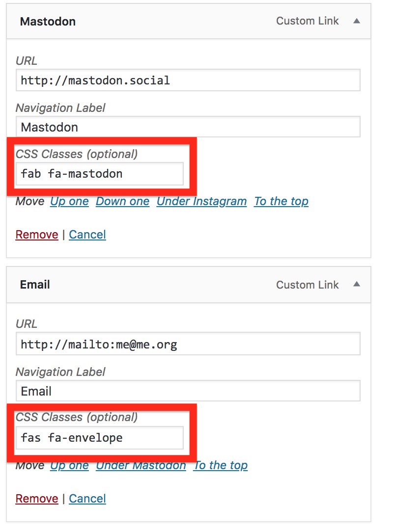The width and height of the screenshot is (395, 532).
Task: Edit the Mastodon Navigation Label field
Action: click(188, 127)
